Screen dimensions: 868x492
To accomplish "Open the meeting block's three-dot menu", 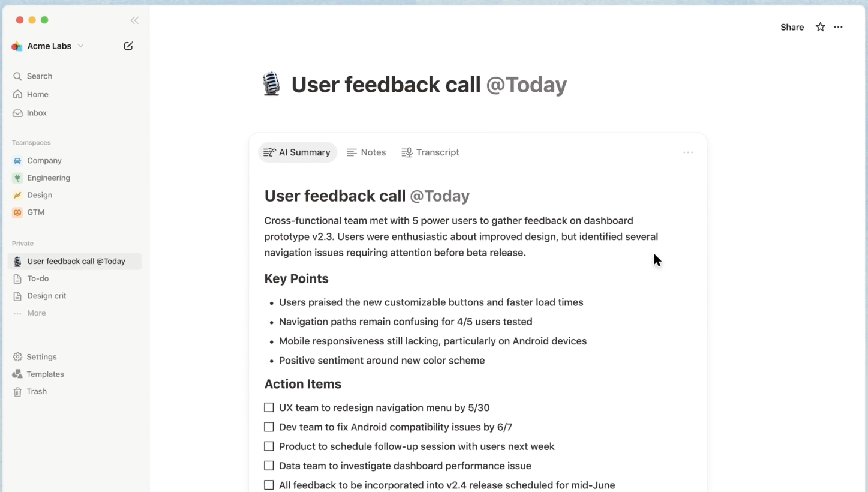I will pos(688,152).
